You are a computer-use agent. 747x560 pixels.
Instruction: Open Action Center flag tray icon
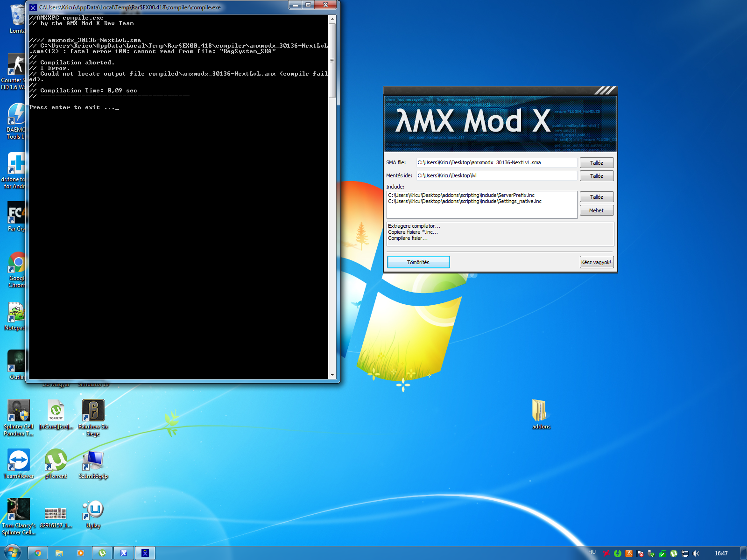pyautogui.click(x=640, y=553)
